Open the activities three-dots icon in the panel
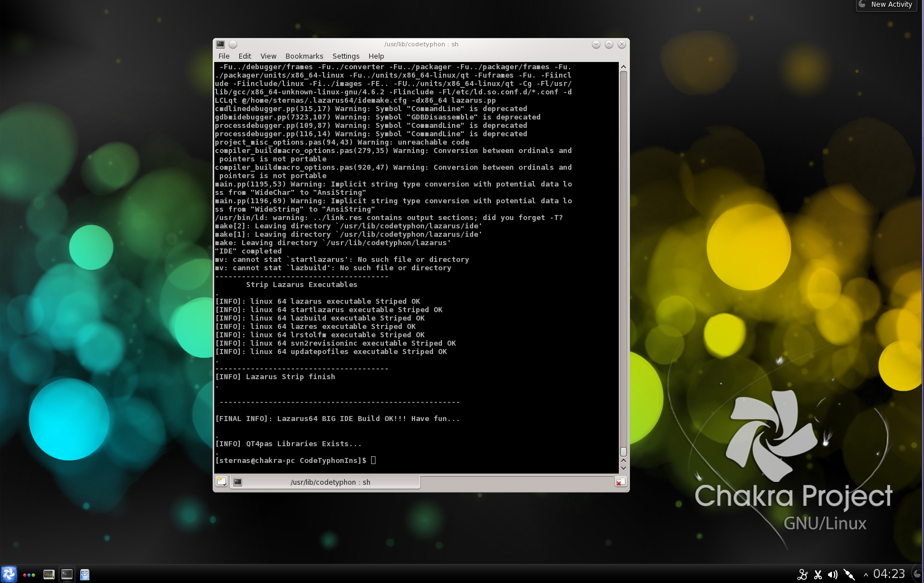 click(x=29, y=575)
